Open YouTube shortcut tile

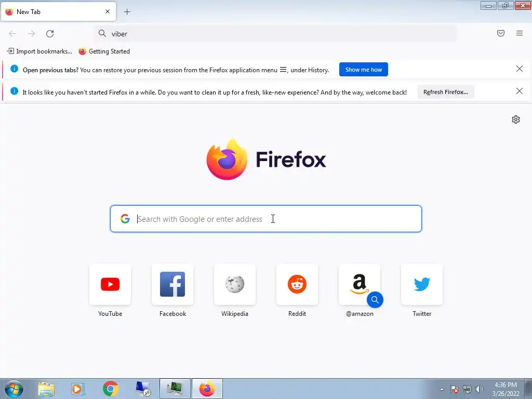(110, 284)
